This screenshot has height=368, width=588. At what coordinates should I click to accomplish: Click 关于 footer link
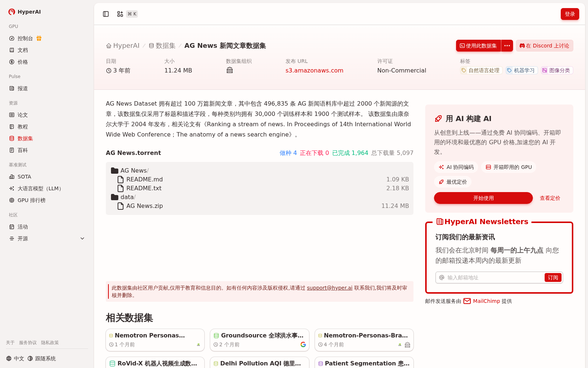pos(10,343)
